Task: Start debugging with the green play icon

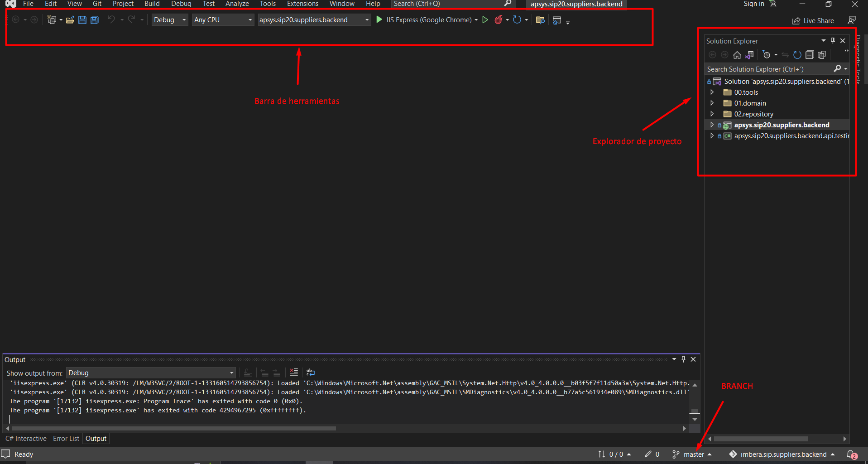Action: pyautogui.click(x=379, y=19)
